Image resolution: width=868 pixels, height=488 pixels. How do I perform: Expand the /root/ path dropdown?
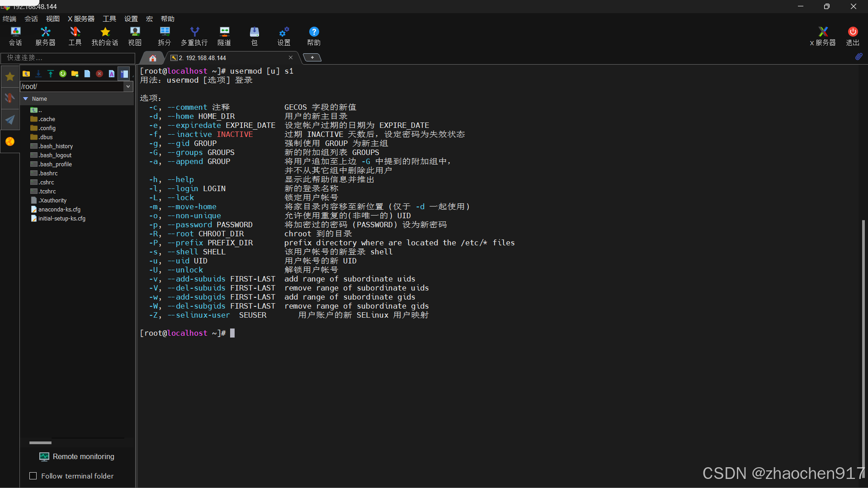point(128,86)
